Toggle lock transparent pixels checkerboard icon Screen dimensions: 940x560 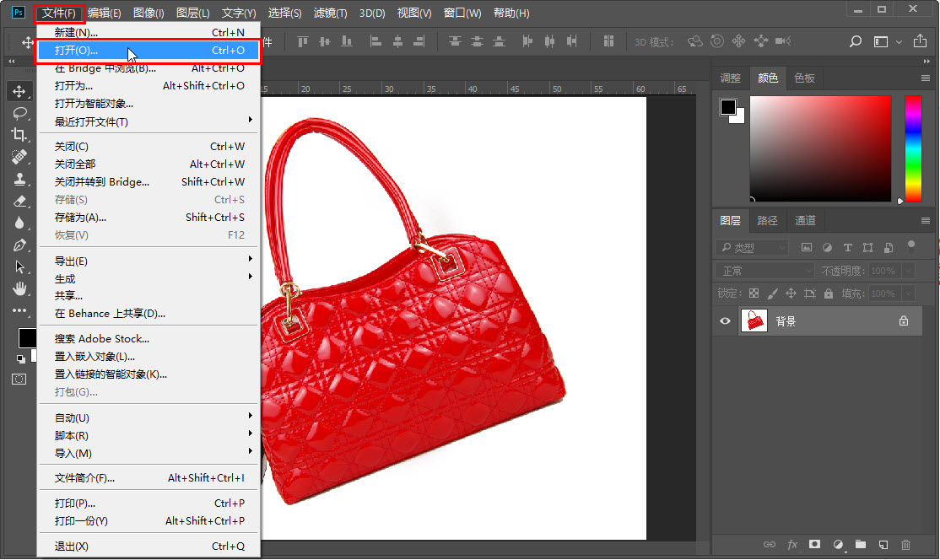(x=754, y=293)
